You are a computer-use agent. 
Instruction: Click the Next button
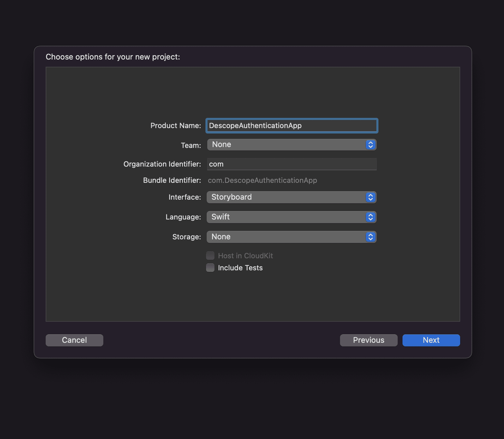431,340
